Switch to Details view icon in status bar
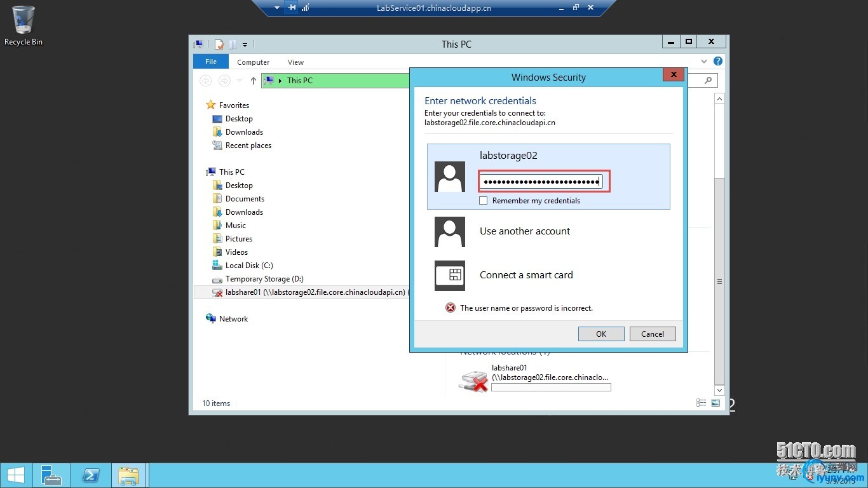This screenshot has width=868, height=488. (x=702, y=403)
